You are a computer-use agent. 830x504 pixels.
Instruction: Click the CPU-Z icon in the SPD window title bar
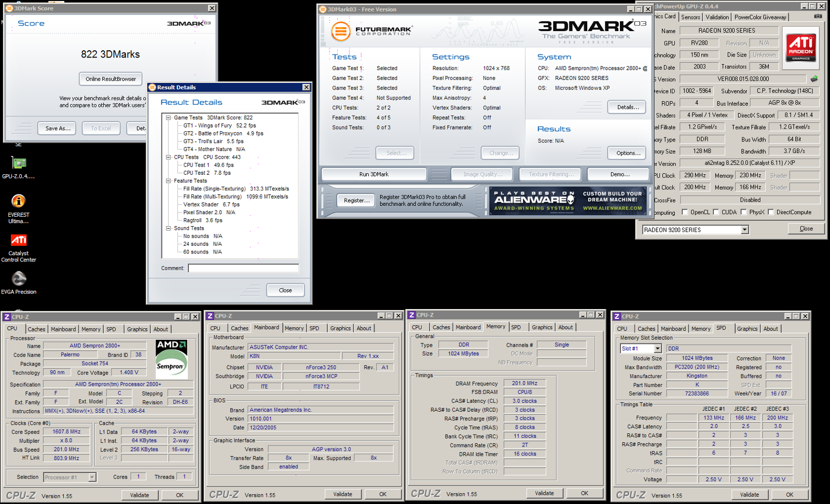617,316
